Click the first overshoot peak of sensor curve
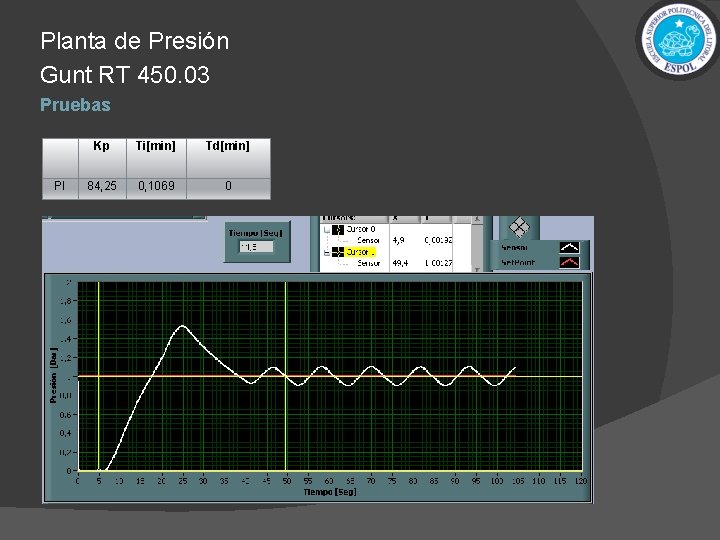Image resolution: width=720 pixels, height=540 pixels. coord(182,326)
